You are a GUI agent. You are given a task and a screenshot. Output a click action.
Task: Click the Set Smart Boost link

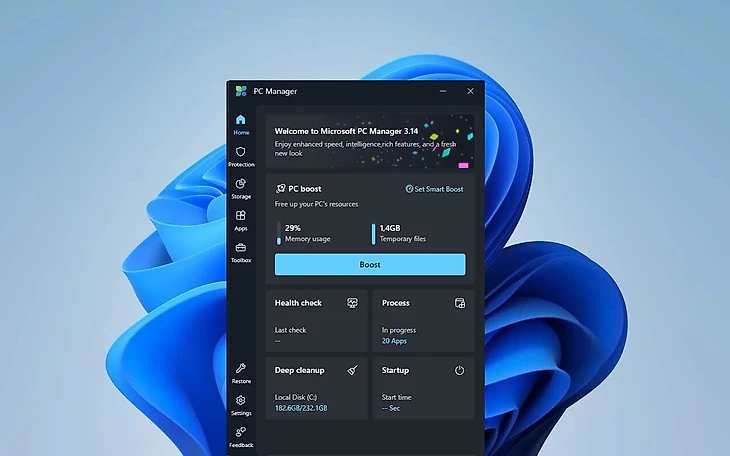[435, 188]
